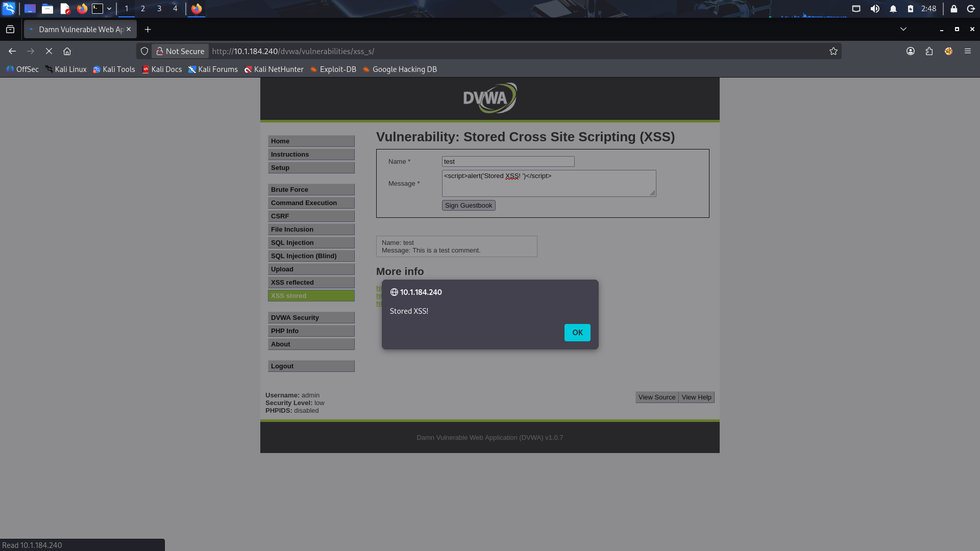Open the Kali Docs bookmark
The height and width of the screenshot is (551, 980).
click(x=162, y=69)
